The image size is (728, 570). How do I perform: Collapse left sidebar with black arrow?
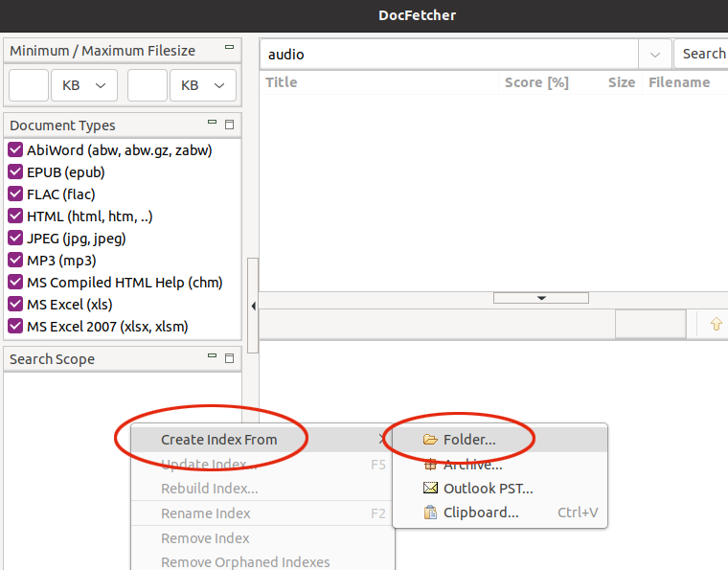coord(254,306)
